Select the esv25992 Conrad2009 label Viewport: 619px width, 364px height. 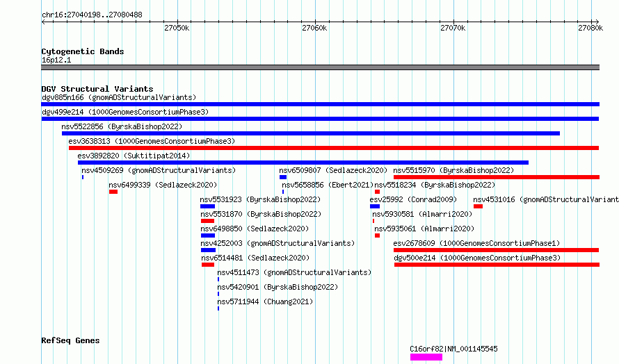(x=413, y=199)
